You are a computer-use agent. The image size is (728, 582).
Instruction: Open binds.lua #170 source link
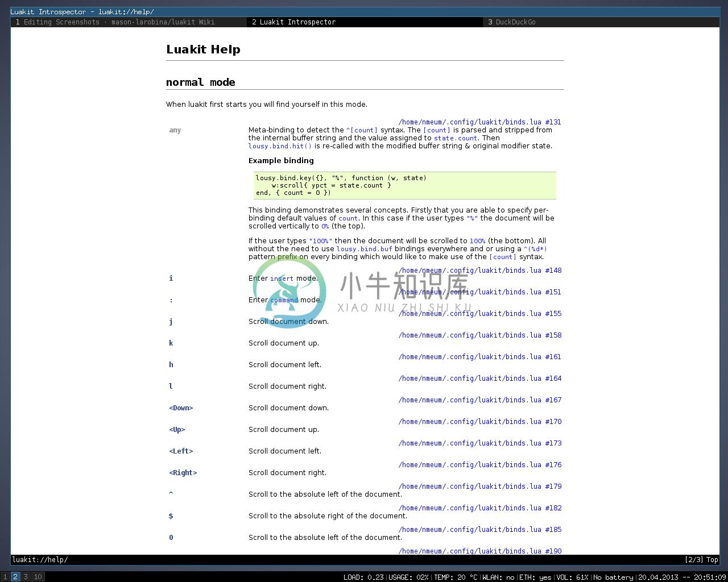point(480,422)
